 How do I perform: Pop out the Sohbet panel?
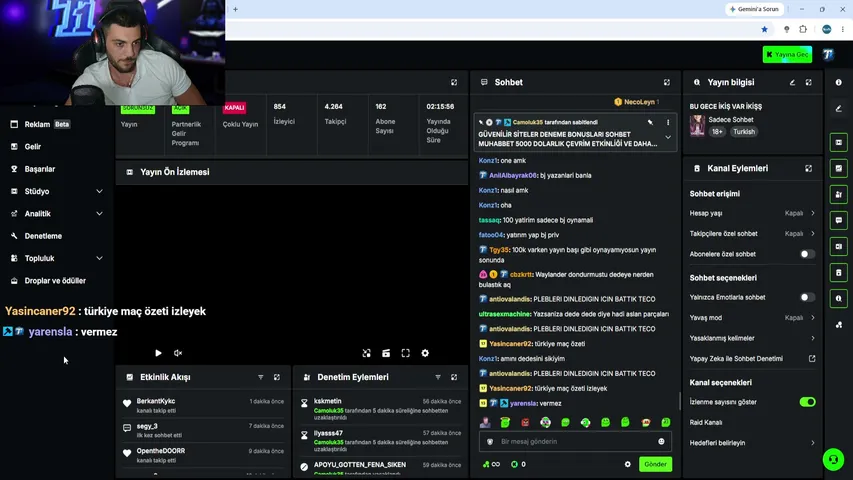point(666,82)
